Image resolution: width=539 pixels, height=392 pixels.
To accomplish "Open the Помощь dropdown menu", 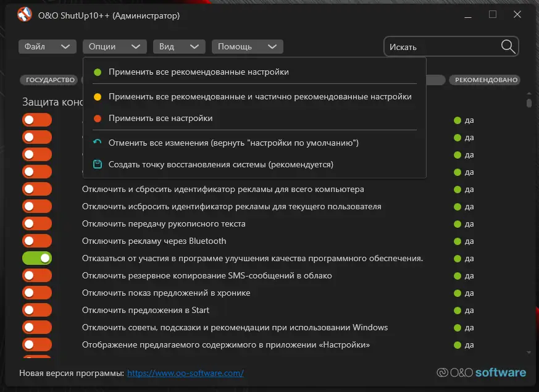I will click(x=247, y=46).
